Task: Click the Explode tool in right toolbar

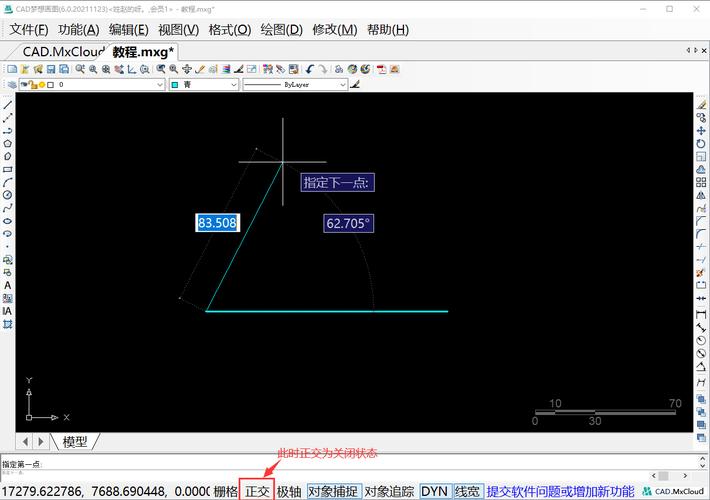Action: 701,272
